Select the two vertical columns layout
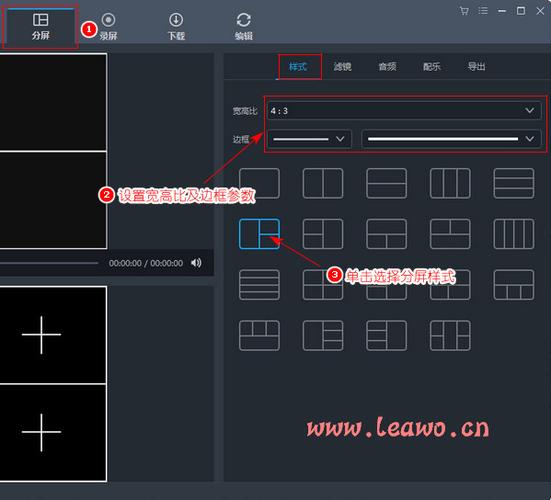 (x=323, y=183)
